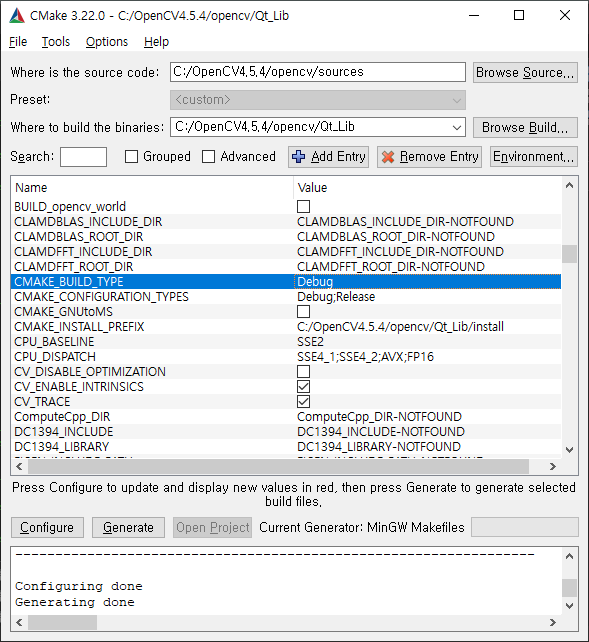Click the DC1394_LIBRARY-NOTFOUND value
Screen dimensions: 589x642
click(x=379, y=447)
